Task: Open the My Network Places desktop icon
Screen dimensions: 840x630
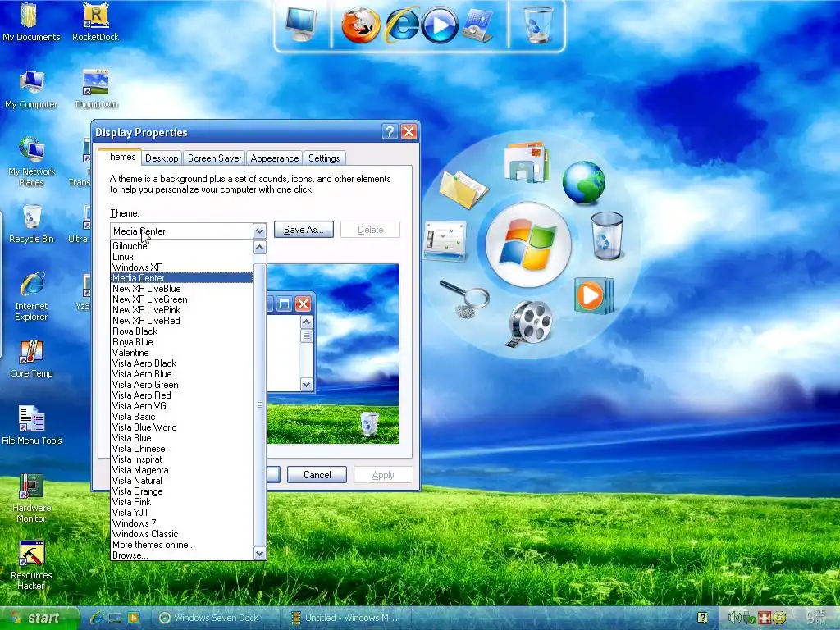Action: tap(32, 162)
